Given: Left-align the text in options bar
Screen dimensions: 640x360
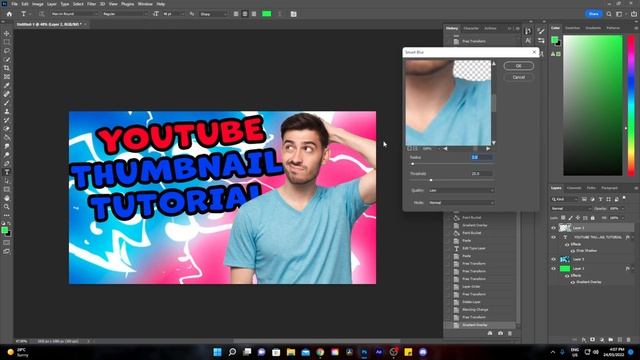Looking at the screenshot, I should pos(236,14).
